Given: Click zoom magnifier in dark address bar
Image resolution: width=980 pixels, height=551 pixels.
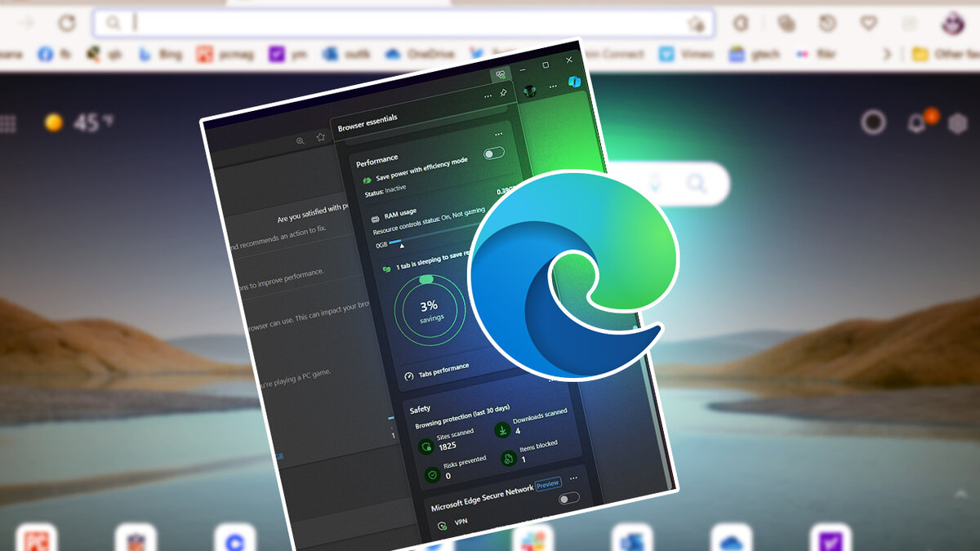Looking at the screenshot, I should 301,140.
